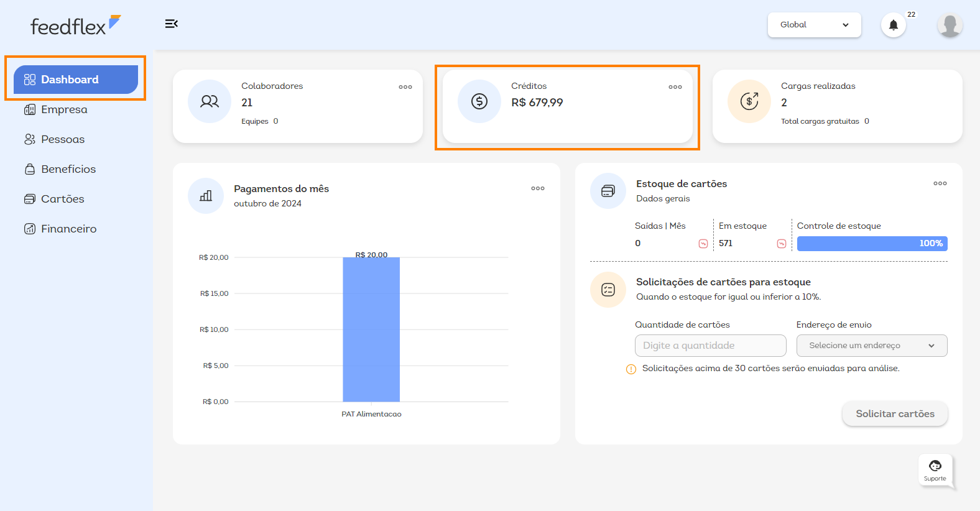The width and height of the screenshot is (980, 511).
Task: Click the Saídas | Mês trend icon
Action: point(703,244)
